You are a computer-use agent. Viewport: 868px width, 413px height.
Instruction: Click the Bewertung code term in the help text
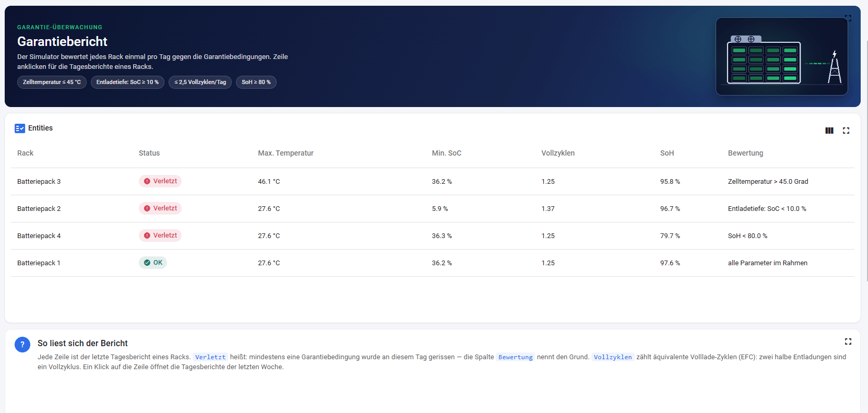pos(515,357)
